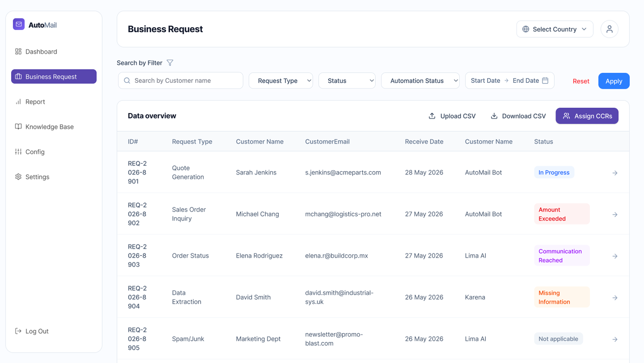The height and width of the screenshot is (363, 644).
Task: Open the date range calendar icon
Action: [x=545, y=81]
